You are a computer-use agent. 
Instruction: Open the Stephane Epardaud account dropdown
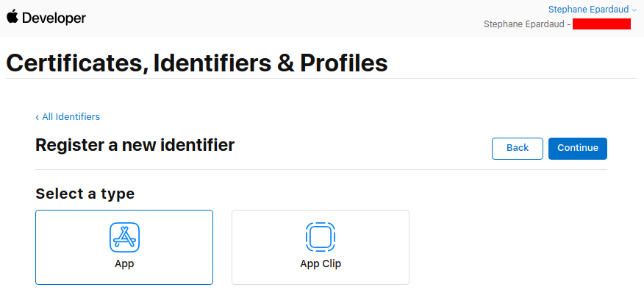pos(587,10)
